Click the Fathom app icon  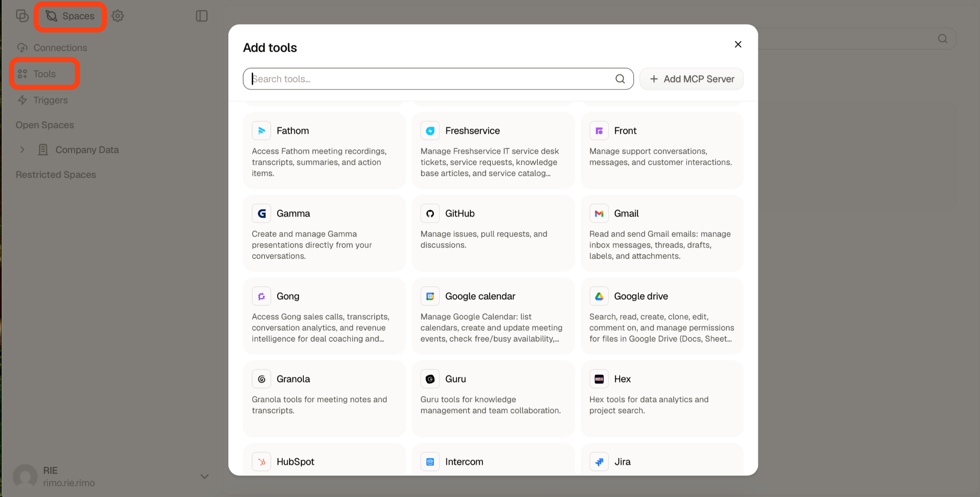point(261,131)
